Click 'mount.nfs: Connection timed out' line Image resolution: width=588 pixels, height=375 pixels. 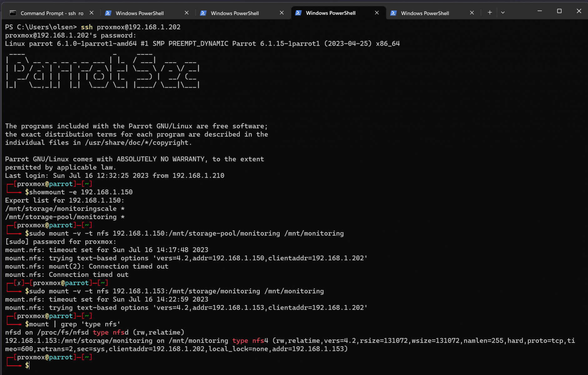tap(67, 275)
